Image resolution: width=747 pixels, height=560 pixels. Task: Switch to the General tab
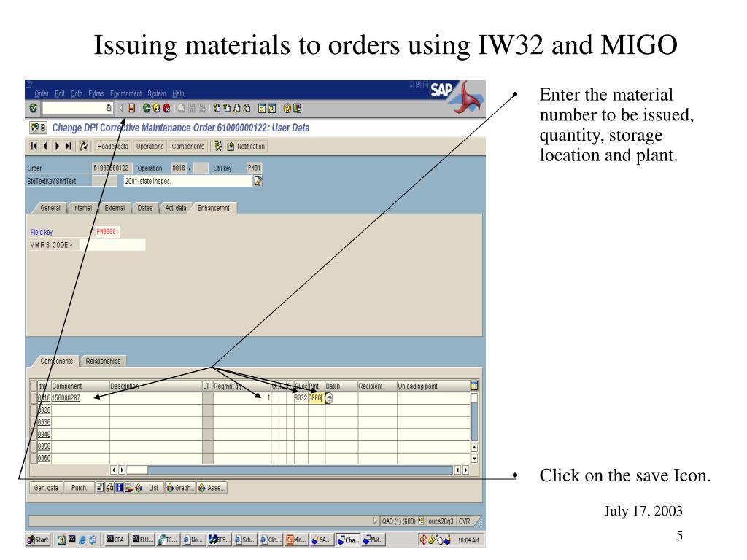50,208
